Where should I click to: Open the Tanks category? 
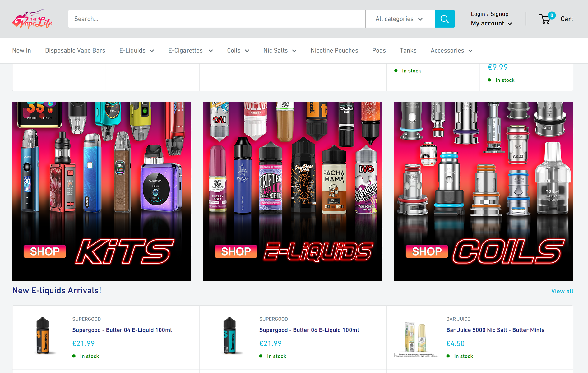pos(408,50)
